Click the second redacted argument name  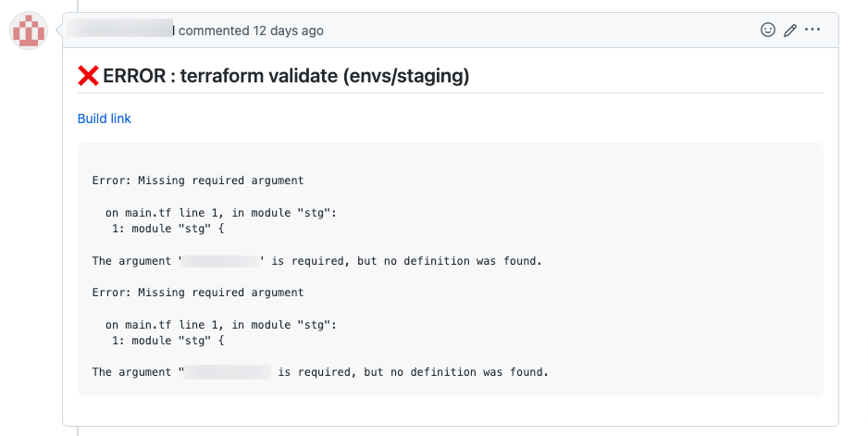(228, 372)
